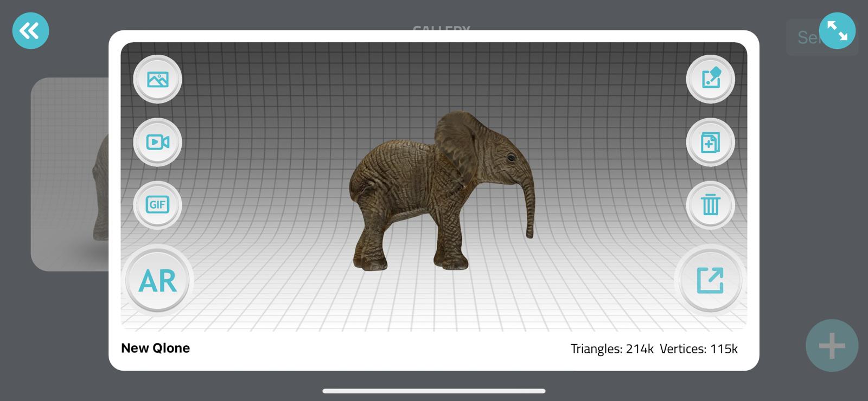Open the model in AR view
Image resolution: width=868 pixels, height=401 pixels.
[158, 280]
